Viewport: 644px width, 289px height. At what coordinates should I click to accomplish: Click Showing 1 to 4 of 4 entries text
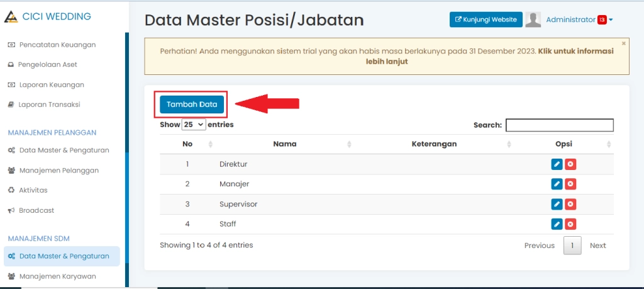click(206, 245)
